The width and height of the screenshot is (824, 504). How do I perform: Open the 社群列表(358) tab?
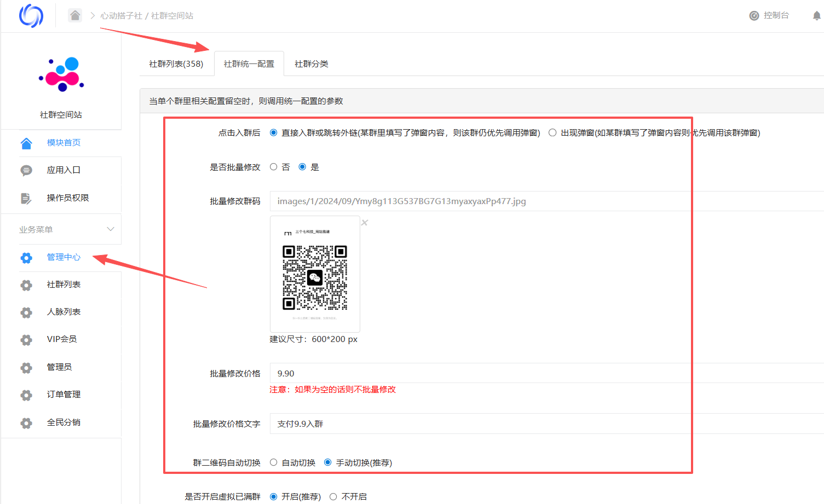click(x=177, y=63)
